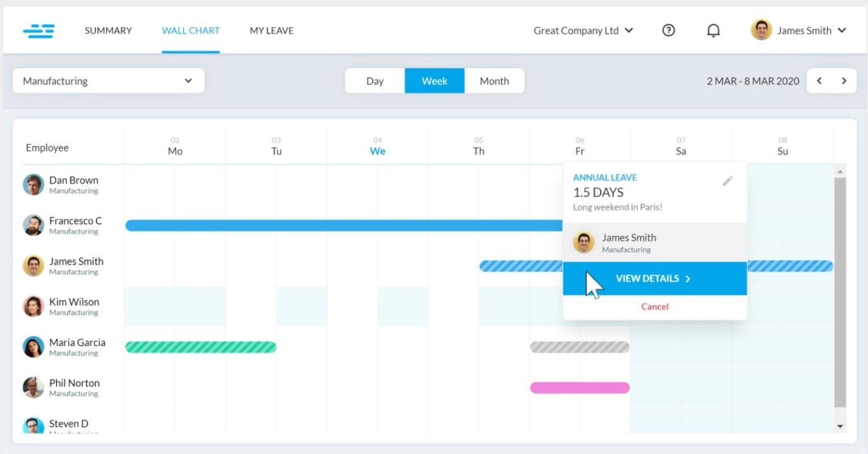Viewport: 868px width, 454px height.
Task: Open the MY LEAVE tab
Action: [271, 30]
